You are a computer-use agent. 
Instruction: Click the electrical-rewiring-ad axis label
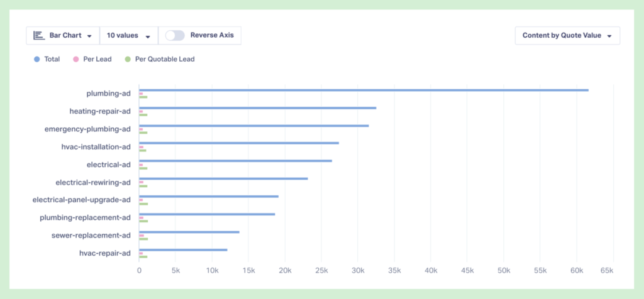point(93,182)
